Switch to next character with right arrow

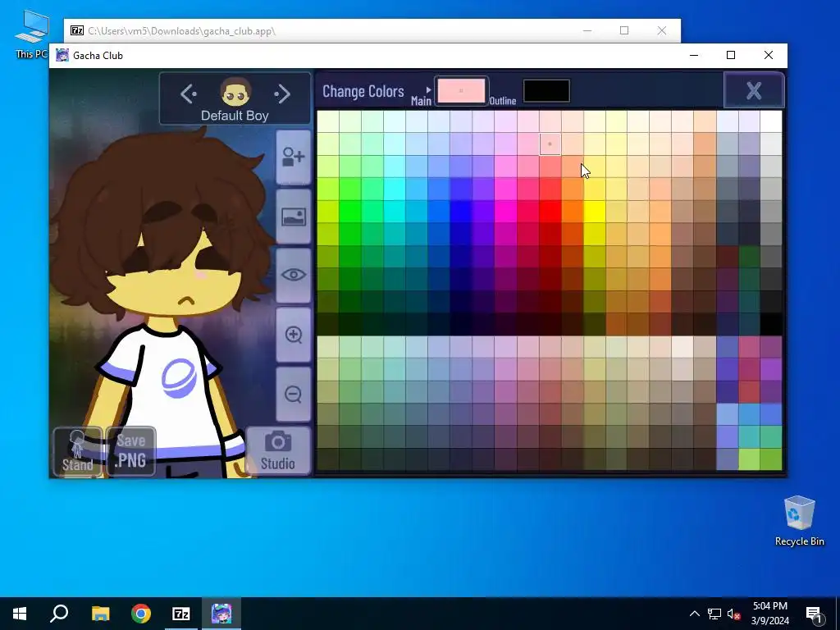pos(282,94)
